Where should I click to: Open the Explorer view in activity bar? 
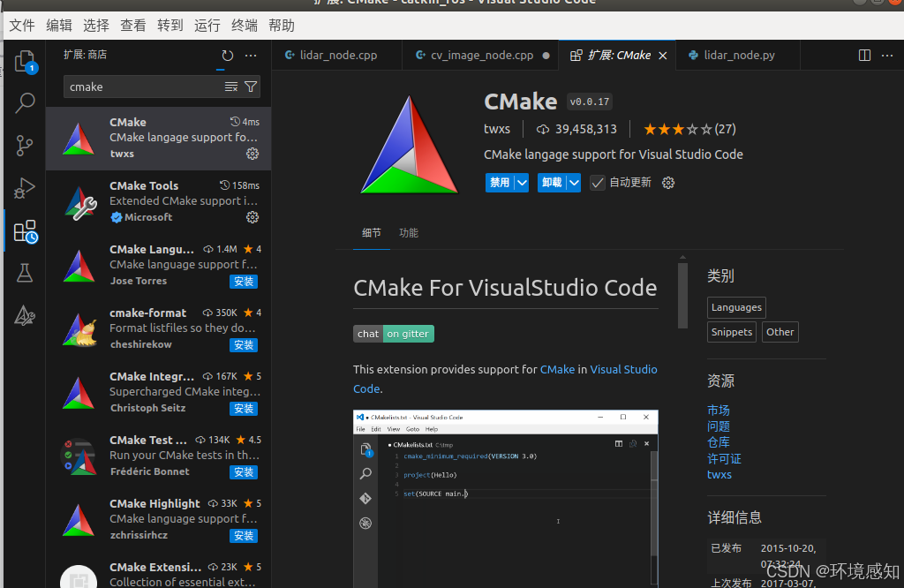point(25,62)
